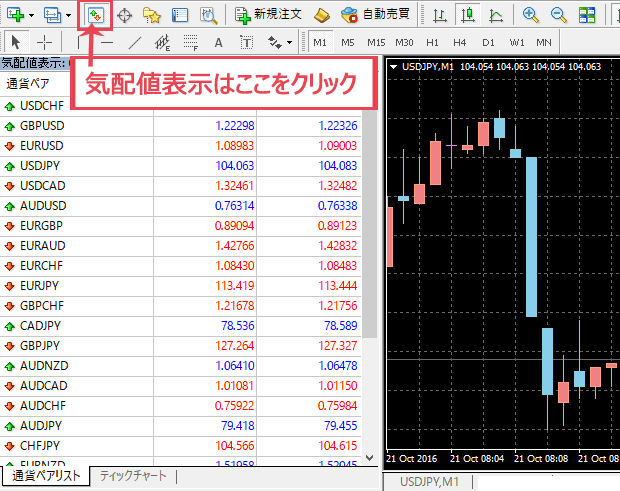This screenshot has height=491, width=620.
Task: Click the Profiles toolbar icon
Action: coord(52,15)
